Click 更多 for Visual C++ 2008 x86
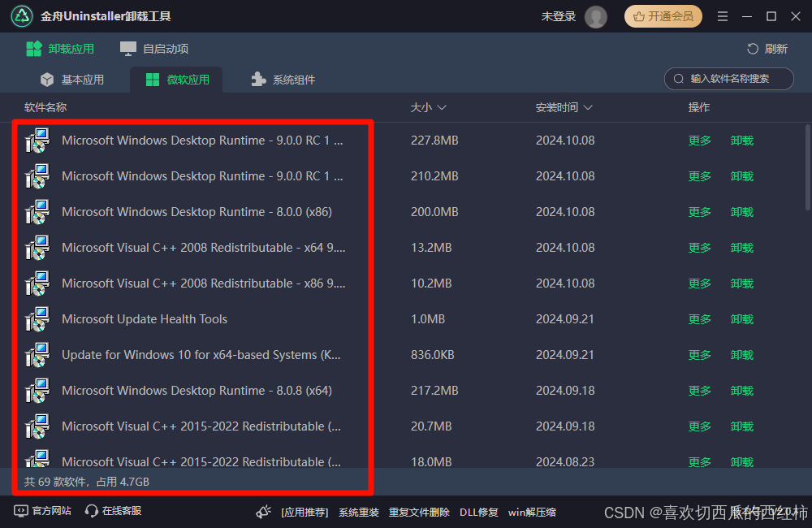The height and width of the screenshot is (528, 812). pos(700,283)
